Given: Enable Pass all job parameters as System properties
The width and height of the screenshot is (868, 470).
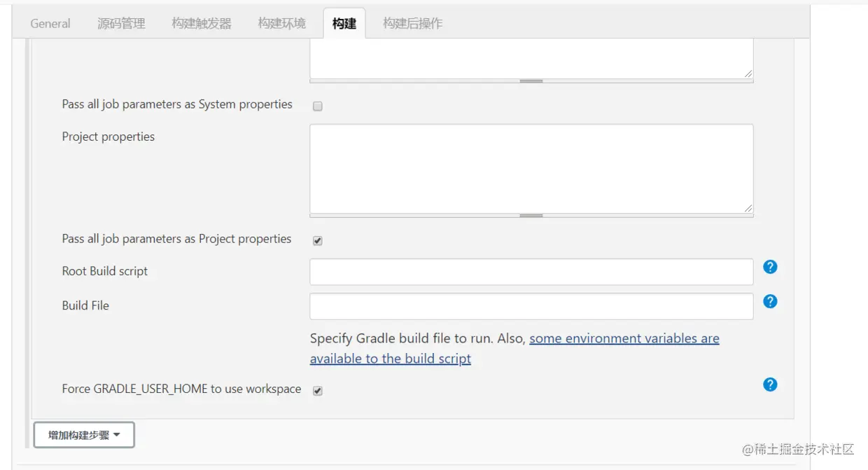Looking at the screenshot, I should pos(317,106).
